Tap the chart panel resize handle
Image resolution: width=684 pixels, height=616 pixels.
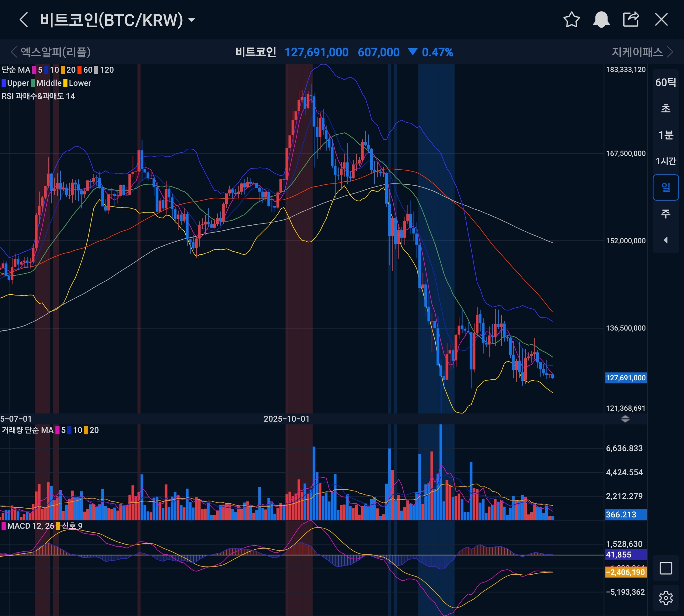625,419
